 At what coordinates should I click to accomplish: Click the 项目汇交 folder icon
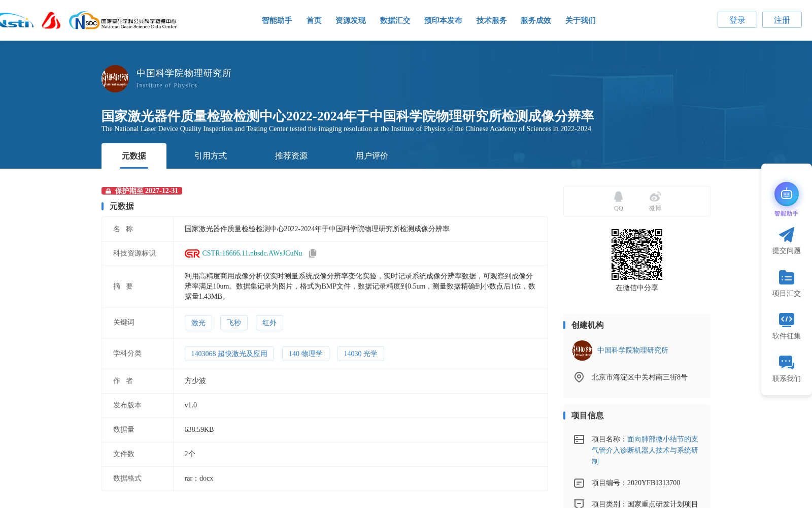coord(787,277)
